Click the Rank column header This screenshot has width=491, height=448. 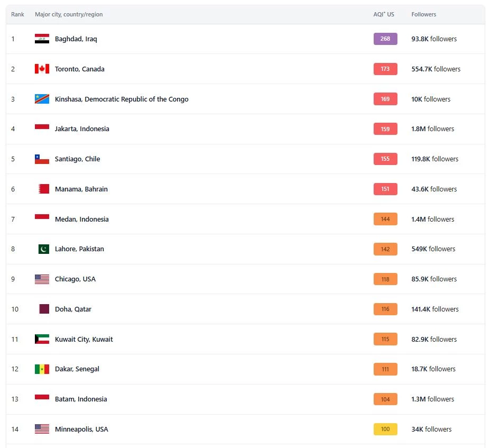17,14
